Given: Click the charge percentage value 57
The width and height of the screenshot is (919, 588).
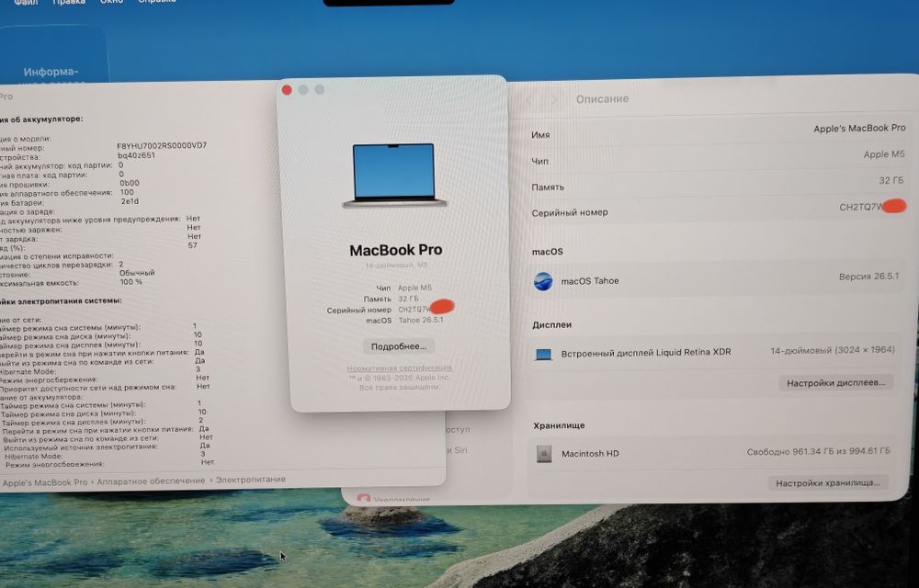Looking at the screenshot, I should pyautogui.click(x=192, y=245).
